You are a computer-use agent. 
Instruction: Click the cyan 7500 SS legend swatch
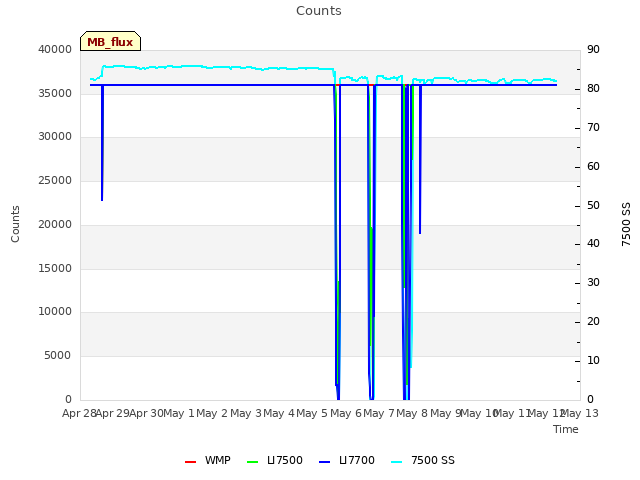397,462
